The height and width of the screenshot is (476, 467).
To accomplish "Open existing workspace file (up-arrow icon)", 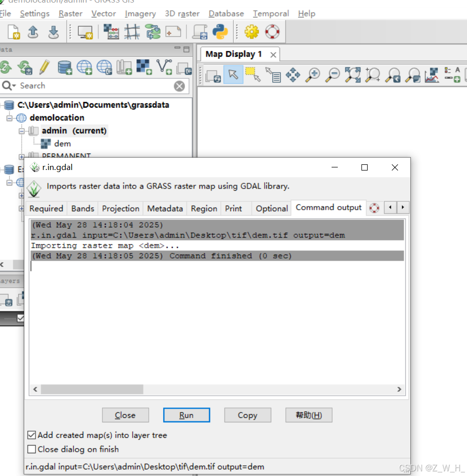I will [33, 32].
